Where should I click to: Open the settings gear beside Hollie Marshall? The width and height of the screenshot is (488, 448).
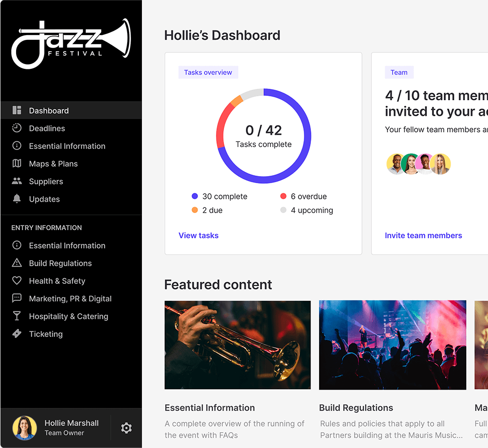126,428
